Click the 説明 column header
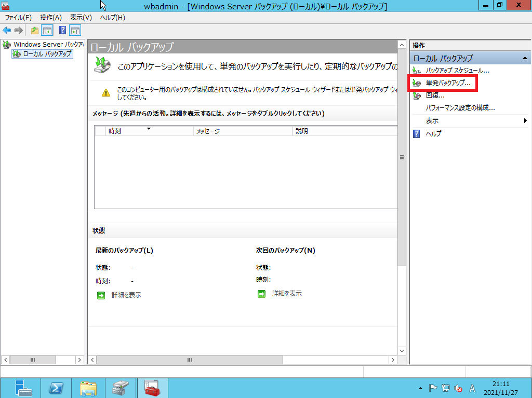532x398 pixels. (345, 131)
